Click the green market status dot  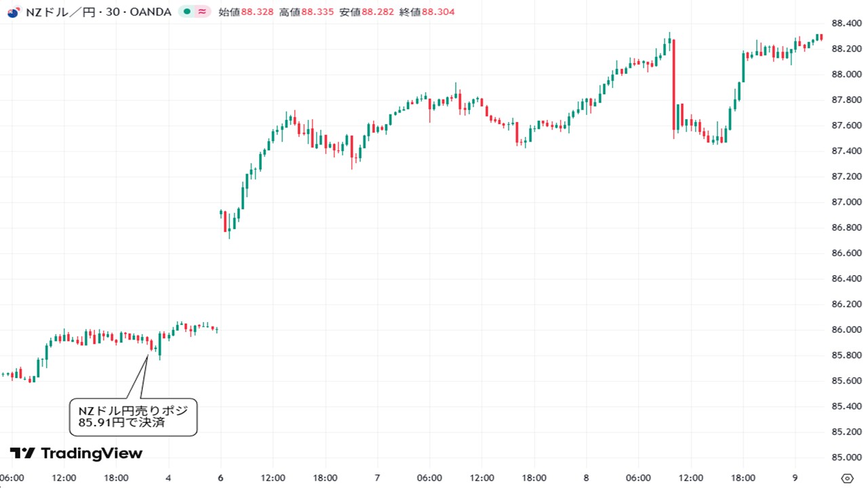186,12
